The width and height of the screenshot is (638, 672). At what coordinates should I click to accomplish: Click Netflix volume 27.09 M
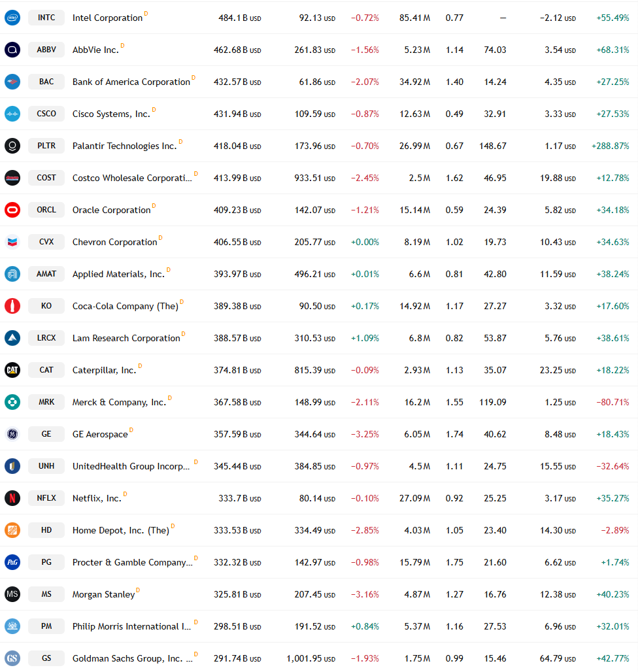click(x=414, y=498)
